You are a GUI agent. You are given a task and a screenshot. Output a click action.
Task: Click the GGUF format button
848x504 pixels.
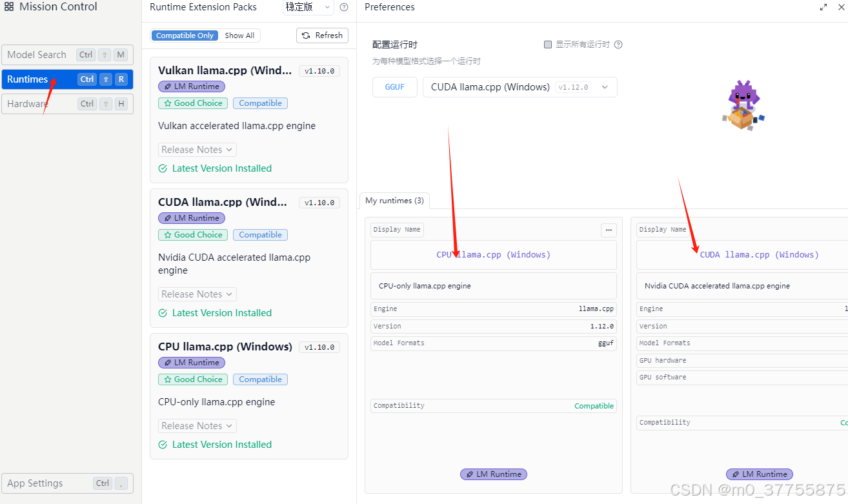click(x=395, y=87)
